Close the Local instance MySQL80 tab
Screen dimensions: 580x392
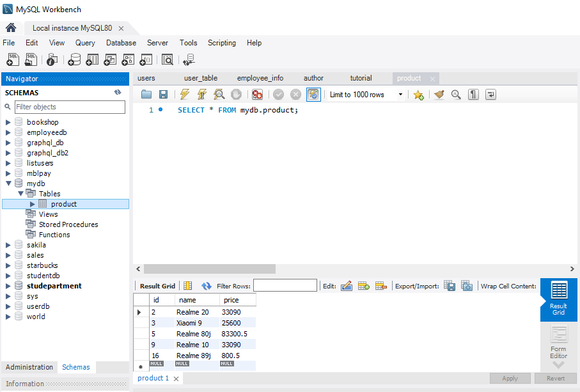tap(121, 29)
